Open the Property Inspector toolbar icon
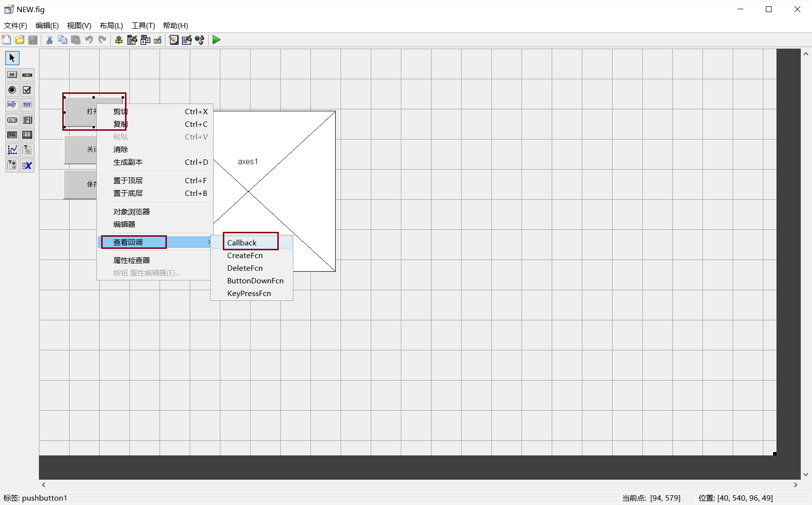 (187, 40)
